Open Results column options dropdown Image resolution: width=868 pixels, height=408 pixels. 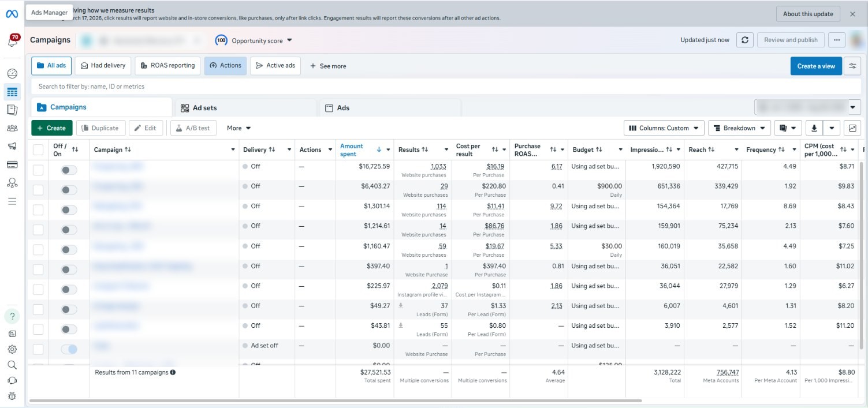(446, 149)
